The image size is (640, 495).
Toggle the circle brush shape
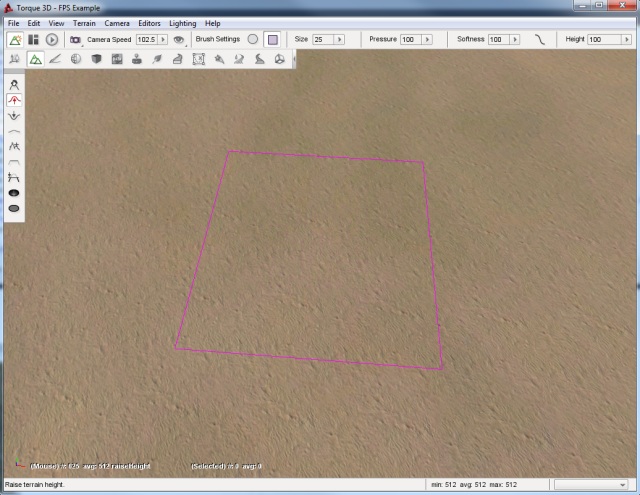[x=253, y=39]
